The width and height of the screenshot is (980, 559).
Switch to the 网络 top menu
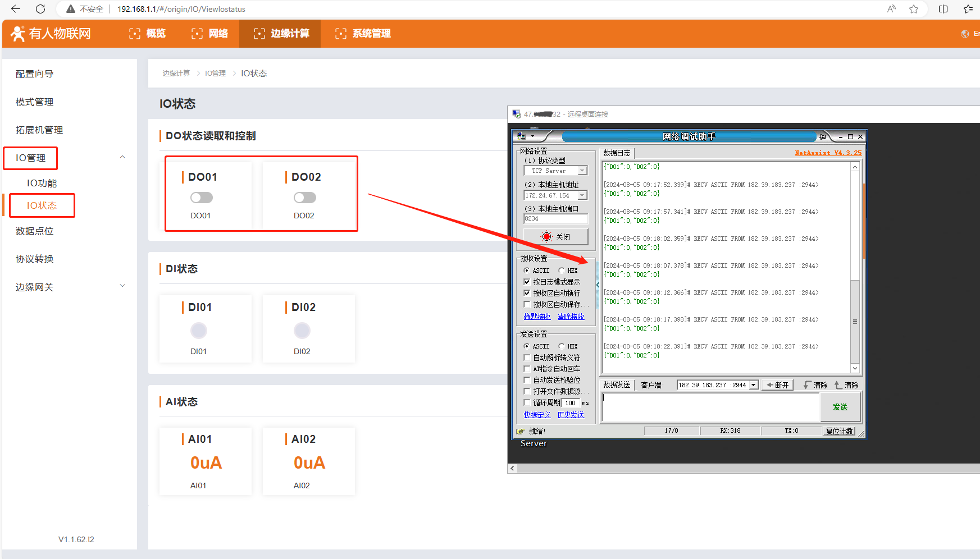tap(210, 34)
